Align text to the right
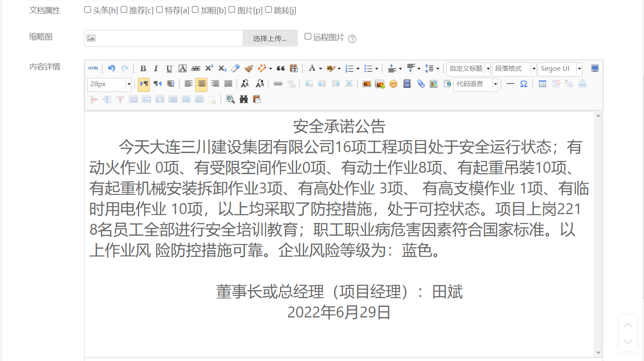The width and height of the screenshot is (644, 361). tap(215, 84)
